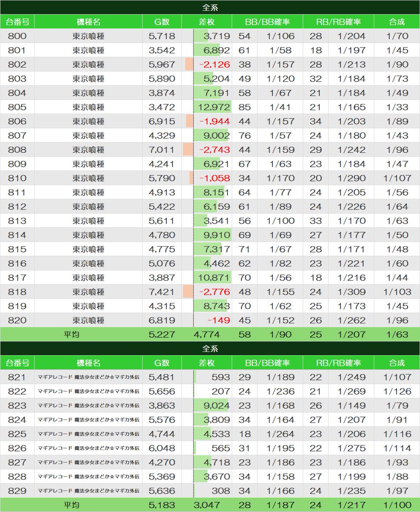The width and height of the screenshot is (420, 512).
Task: Select RB probability 1/149
Action: click(x=351, y=406)
